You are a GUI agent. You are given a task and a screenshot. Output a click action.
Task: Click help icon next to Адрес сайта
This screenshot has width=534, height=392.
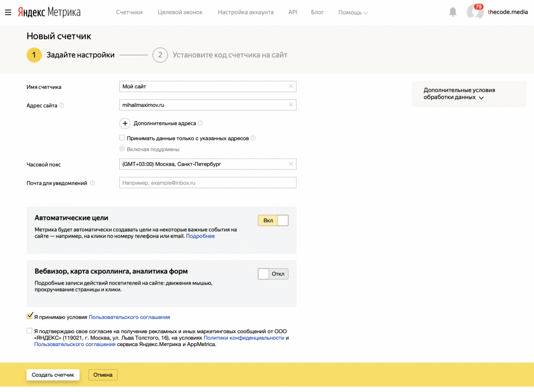pyautogui.click(x=62, y=105)
